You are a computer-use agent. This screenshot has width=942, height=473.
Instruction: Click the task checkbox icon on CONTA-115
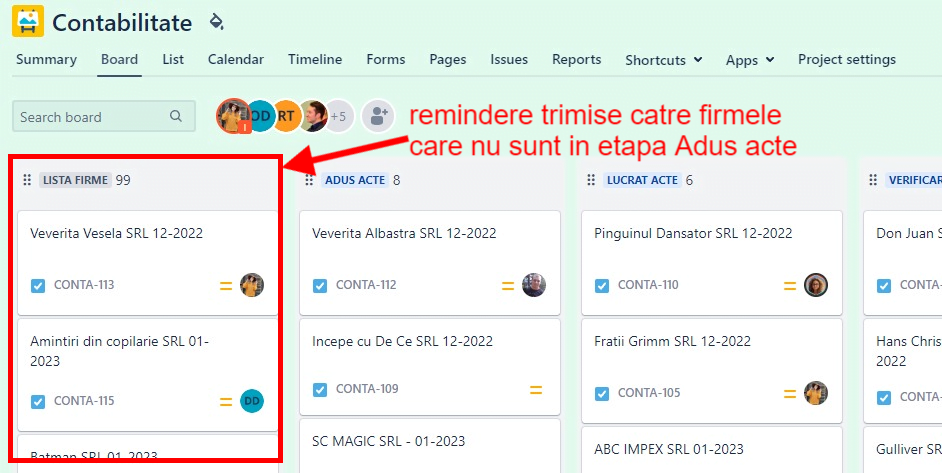[x=38, y=402]
